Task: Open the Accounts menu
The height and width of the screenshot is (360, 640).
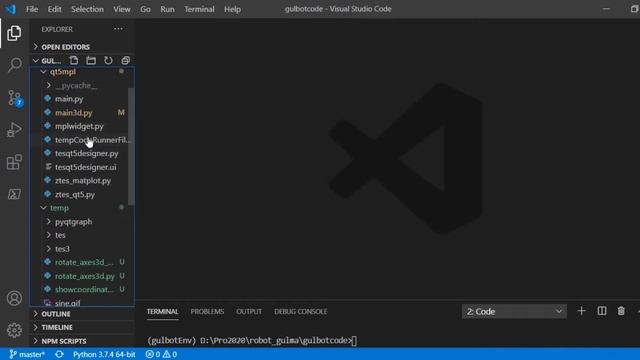Action: (14, 298)
